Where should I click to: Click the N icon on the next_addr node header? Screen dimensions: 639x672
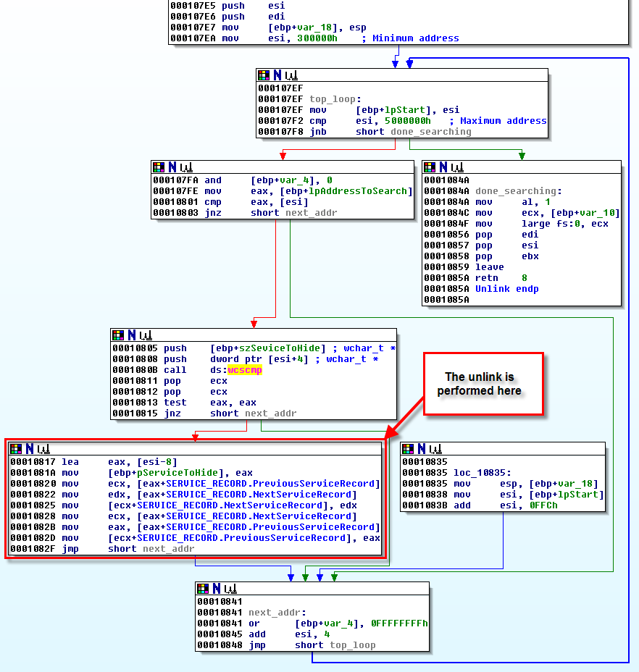(x=214, y=589)
